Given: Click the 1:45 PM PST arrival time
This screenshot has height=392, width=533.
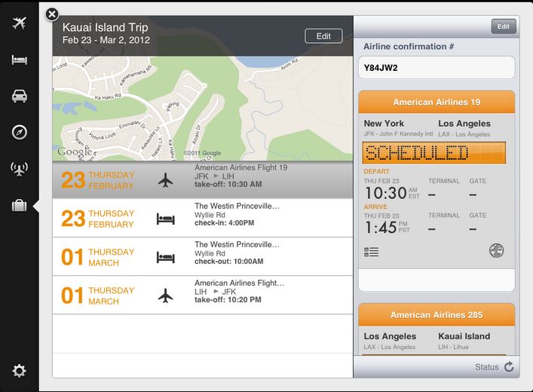Looking at the screenshot, I should tap(387, 227).
